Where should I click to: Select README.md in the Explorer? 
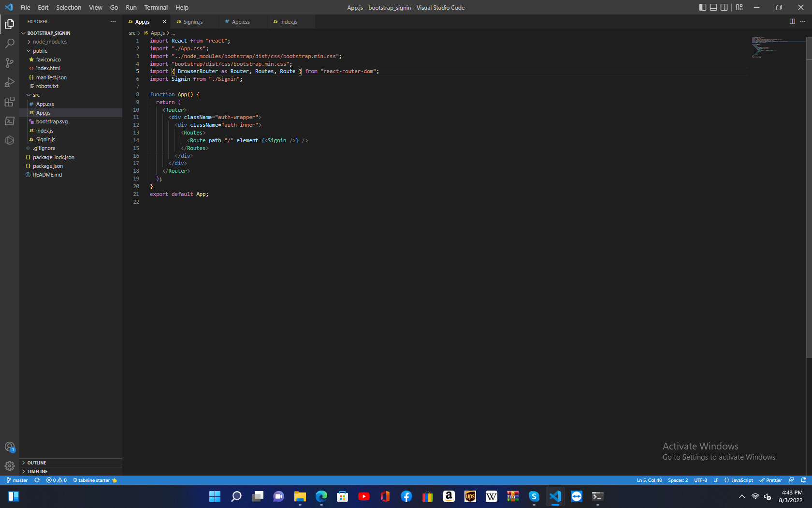46,175
